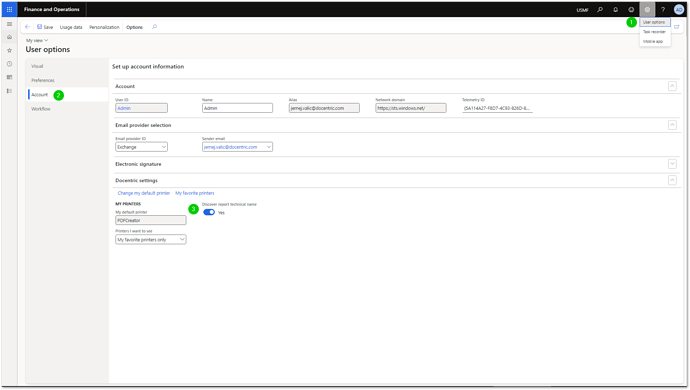The height and width of the screenshot is (390, 690).
Task: Click the Telemetry ID field
Action: click(497, 108)
